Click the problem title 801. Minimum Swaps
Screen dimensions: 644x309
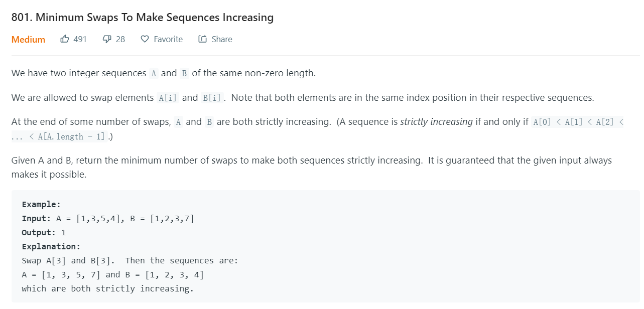[x=143, y=18]
